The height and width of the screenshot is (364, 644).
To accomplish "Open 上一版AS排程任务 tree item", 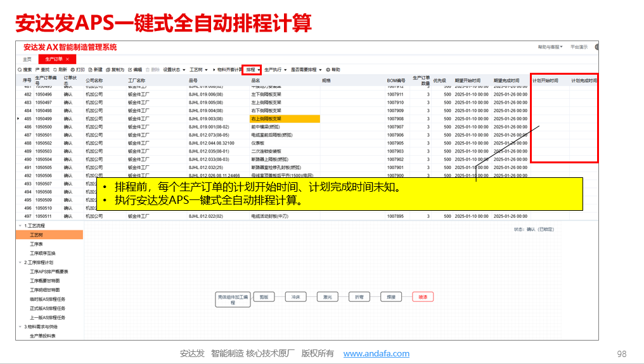I will (x=48, y=318).
